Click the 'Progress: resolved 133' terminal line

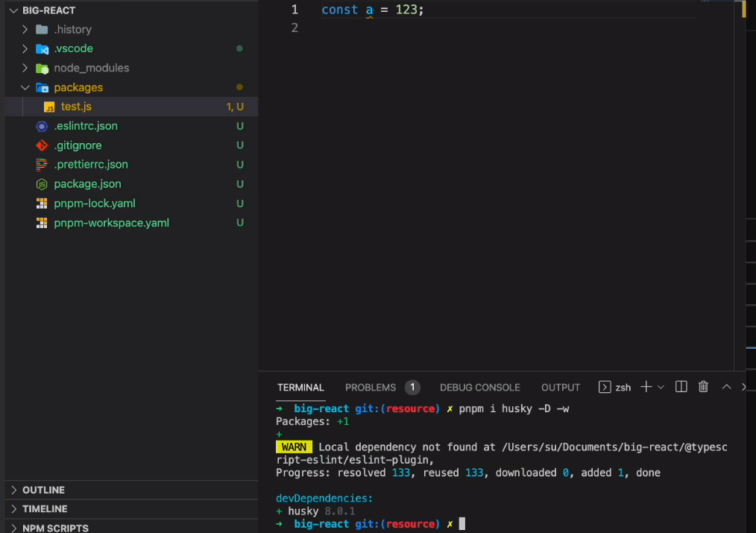(x=467, y=473)
